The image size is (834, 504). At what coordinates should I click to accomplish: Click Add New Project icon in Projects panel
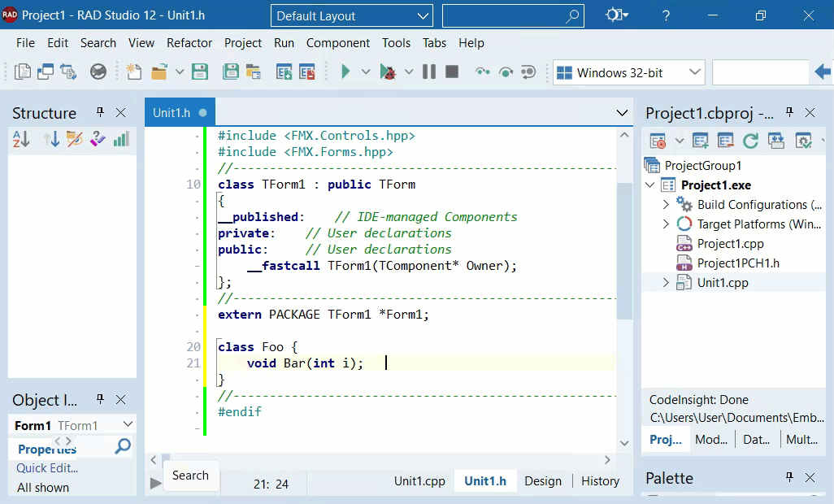point(701,141)
